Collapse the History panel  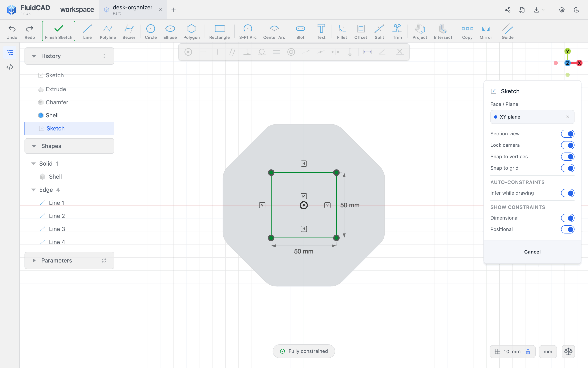pos(34,56)
